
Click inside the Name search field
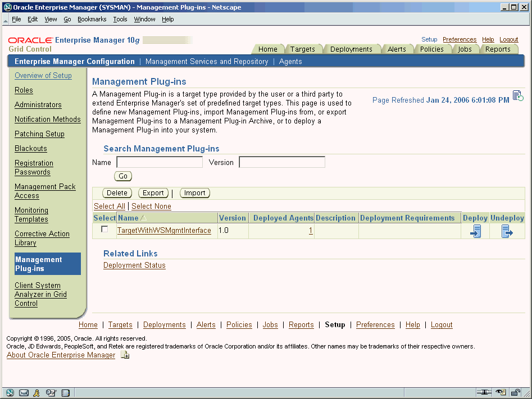(x=159, y=162)
